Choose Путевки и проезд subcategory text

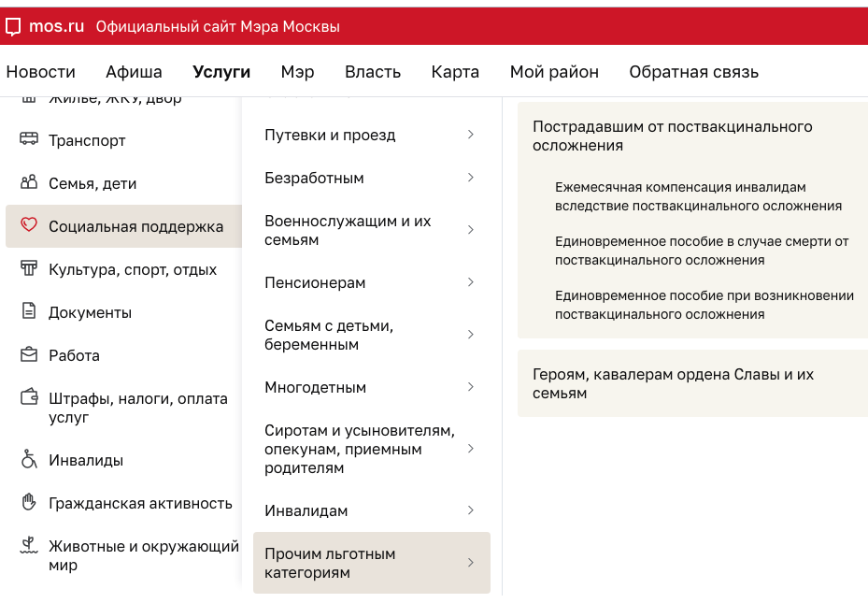pyautogui.click(x=330, y=136)
